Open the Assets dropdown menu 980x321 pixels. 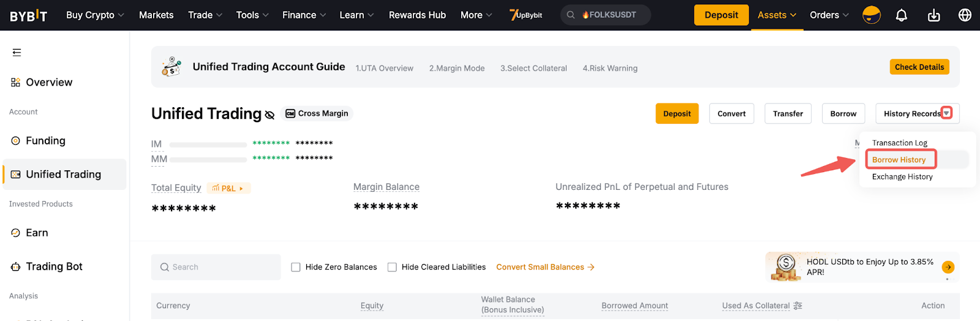click(776, 15)
